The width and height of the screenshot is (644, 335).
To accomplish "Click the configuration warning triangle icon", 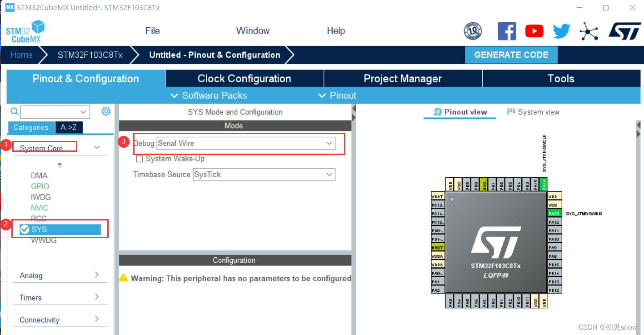I will click(123, 277).
